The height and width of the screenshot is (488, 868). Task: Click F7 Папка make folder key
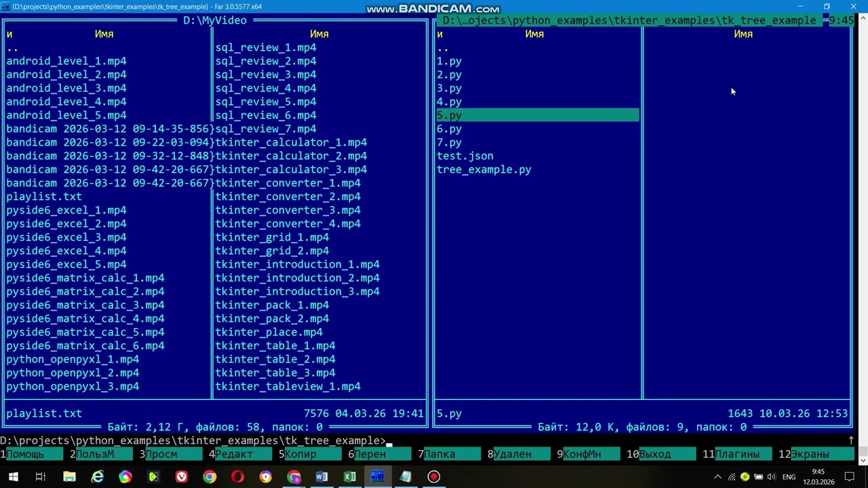[449, 454]
